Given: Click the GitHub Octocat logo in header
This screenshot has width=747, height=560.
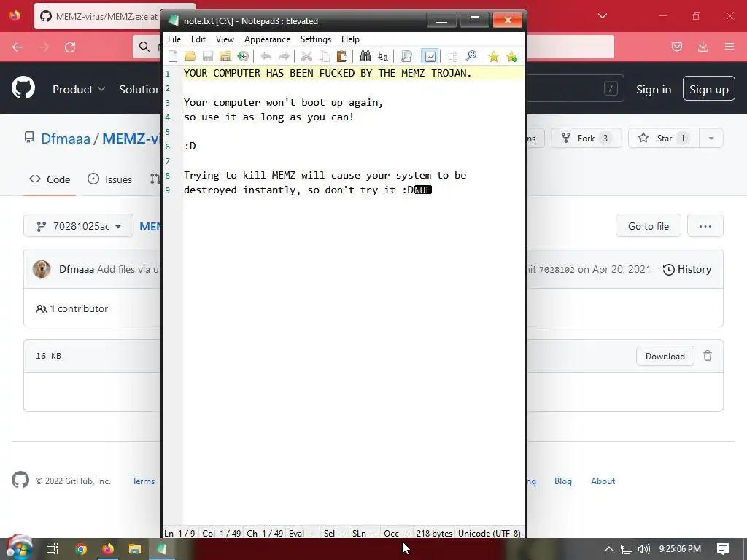Looking at the screenshot, I should tap(23, 88).
